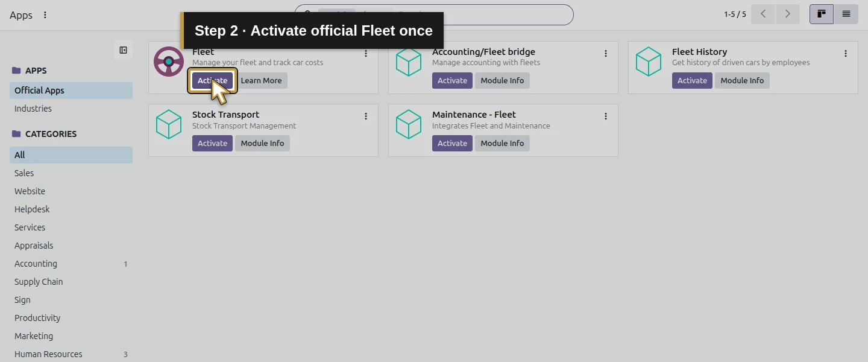Select the Accounting category
The width and height of the screenshot is (868, 362).
(71, 264)
